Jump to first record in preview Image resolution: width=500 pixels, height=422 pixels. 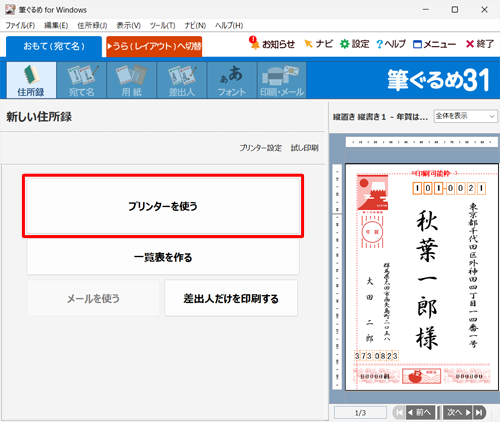(x=399, y=413)
